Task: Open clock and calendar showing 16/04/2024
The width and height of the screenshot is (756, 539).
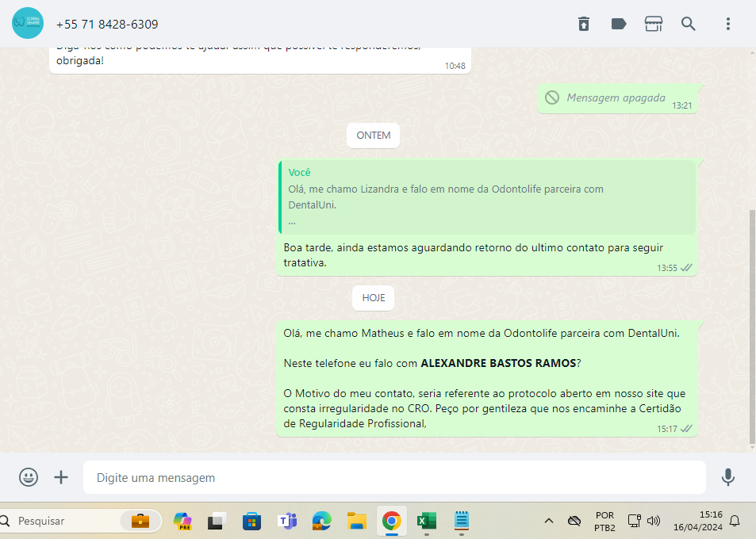Action: (x=697, y=521)
